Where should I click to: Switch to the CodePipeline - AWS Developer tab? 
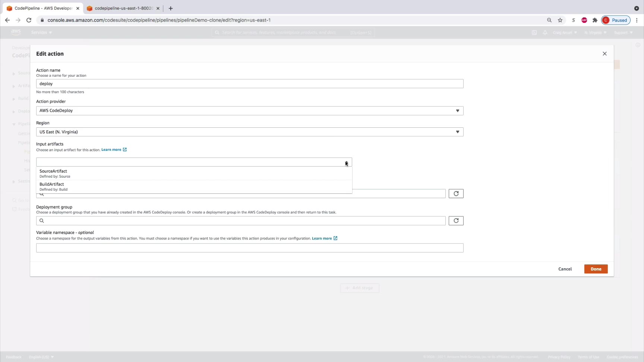coord(43,8)
